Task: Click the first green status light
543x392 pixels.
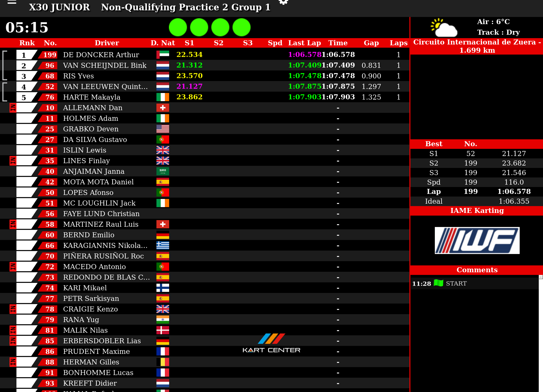Action: click(x=178, y=27)
